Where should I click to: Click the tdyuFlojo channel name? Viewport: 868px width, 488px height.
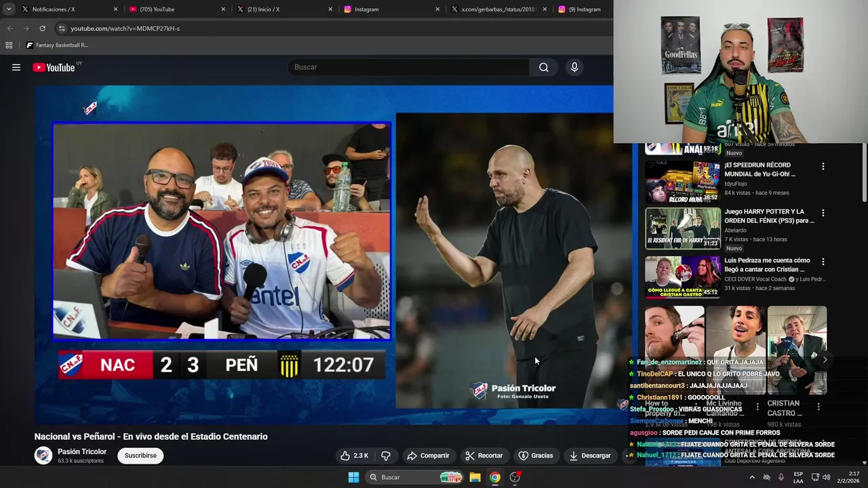coord(735,184)
